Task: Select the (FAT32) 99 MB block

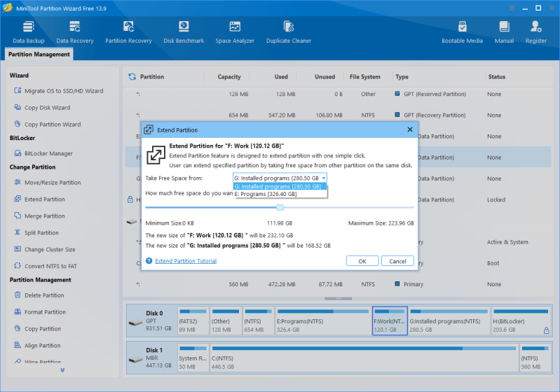Action: pos(193,321)
